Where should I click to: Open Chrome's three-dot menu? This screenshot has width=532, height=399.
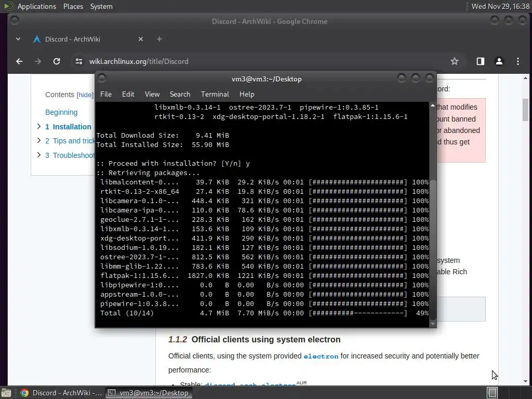pyautogui.click(x=518, y=61)
